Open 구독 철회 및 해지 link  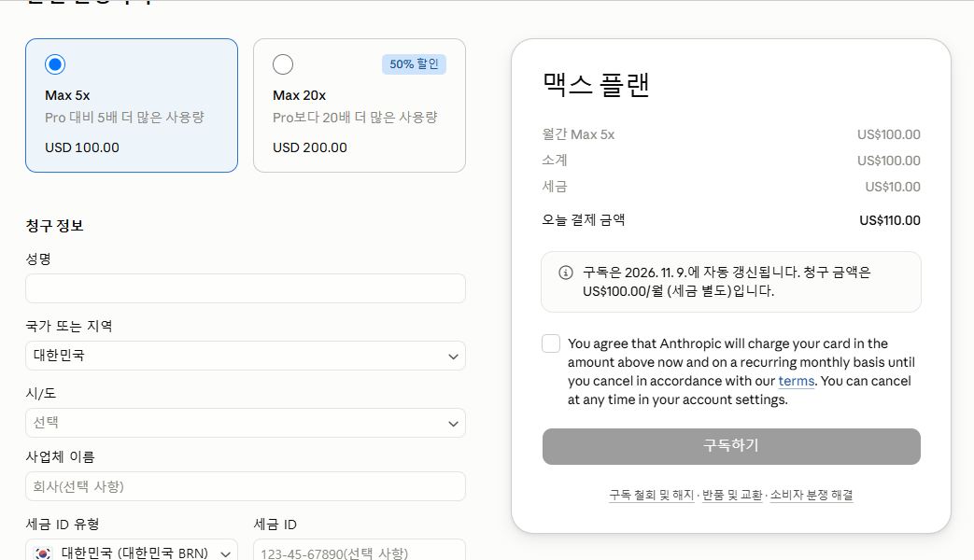pyautogui.click(x=651, y=495)
